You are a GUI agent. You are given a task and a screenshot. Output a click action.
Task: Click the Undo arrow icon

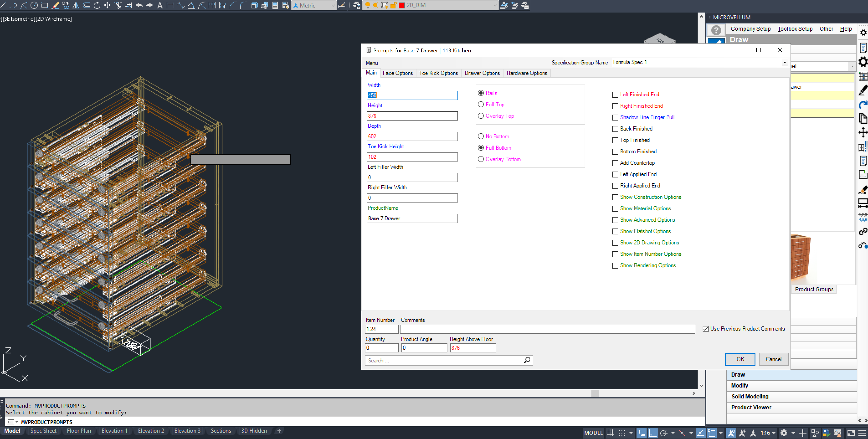139,5
